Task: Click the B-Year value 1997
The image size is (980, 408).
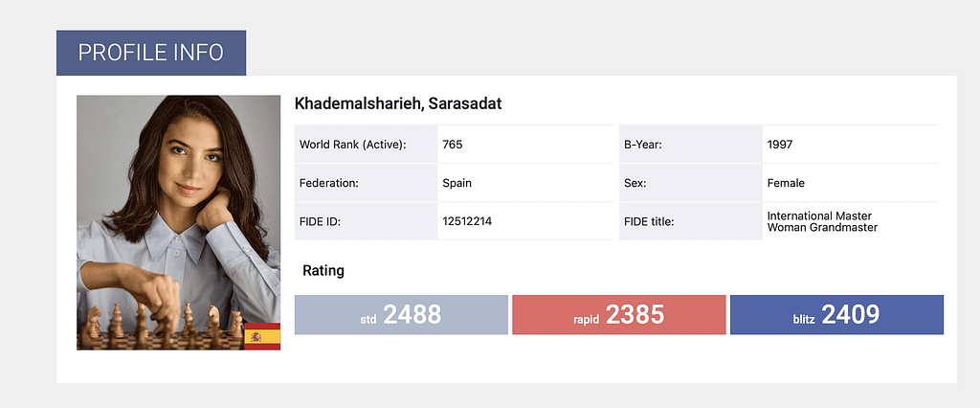Action: tap(780, 145)
